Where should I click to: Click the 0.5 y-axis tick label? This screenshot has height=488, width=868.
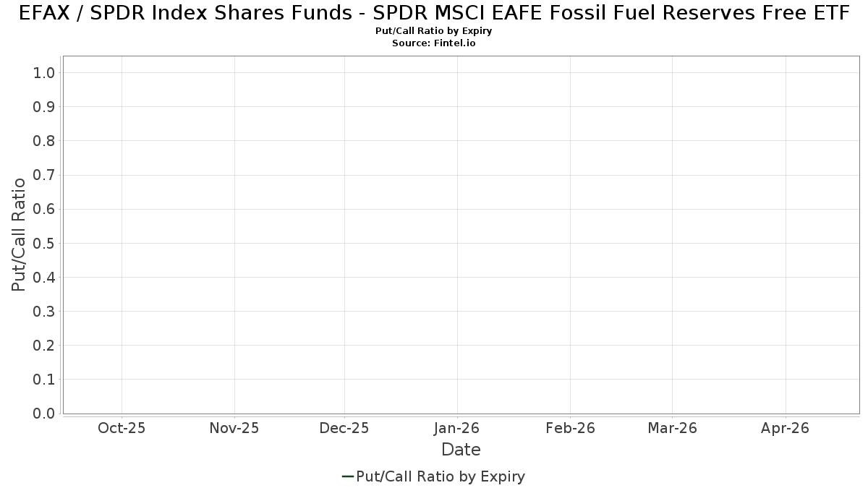click(x=44, y=243)
